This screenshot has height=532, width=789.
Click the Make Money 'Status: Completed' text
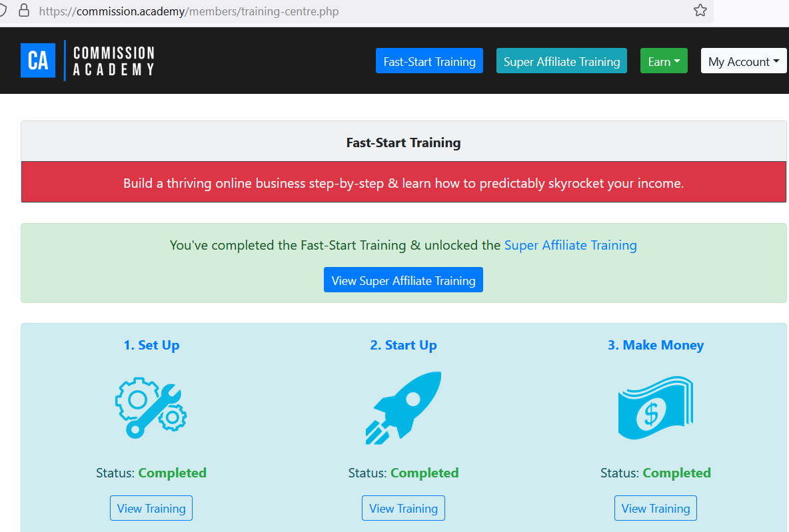click(x=656, y=473)
